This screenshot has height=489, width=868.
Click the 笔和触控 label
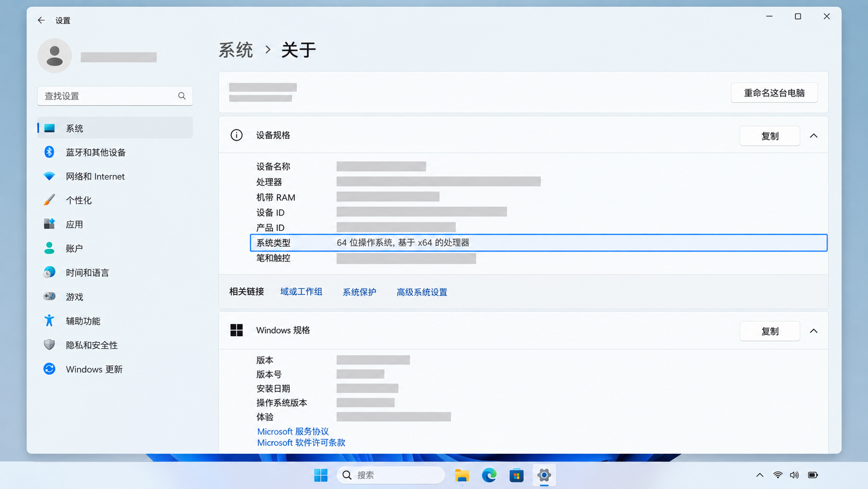pyautogui.click(x=273, y=258)
